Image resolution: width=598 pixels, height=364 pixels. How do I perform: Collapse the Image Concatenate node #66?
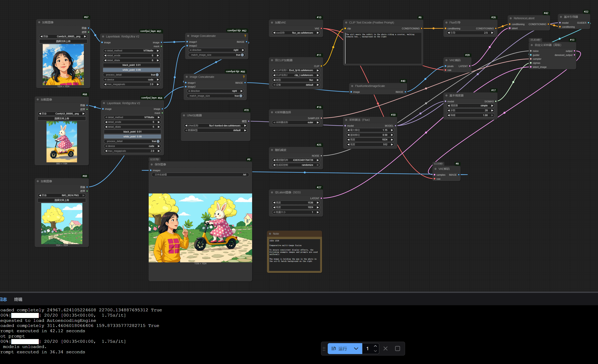pos(187,77)
